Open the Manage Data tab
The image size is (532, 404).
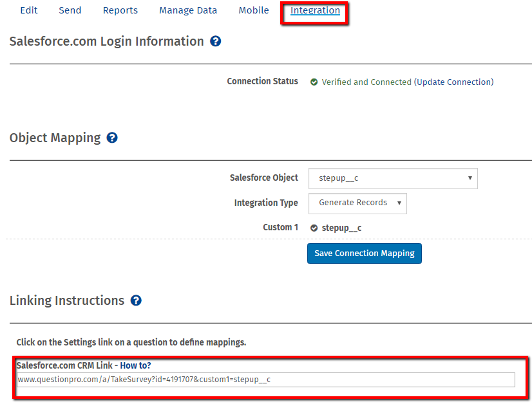coord(188,11)
